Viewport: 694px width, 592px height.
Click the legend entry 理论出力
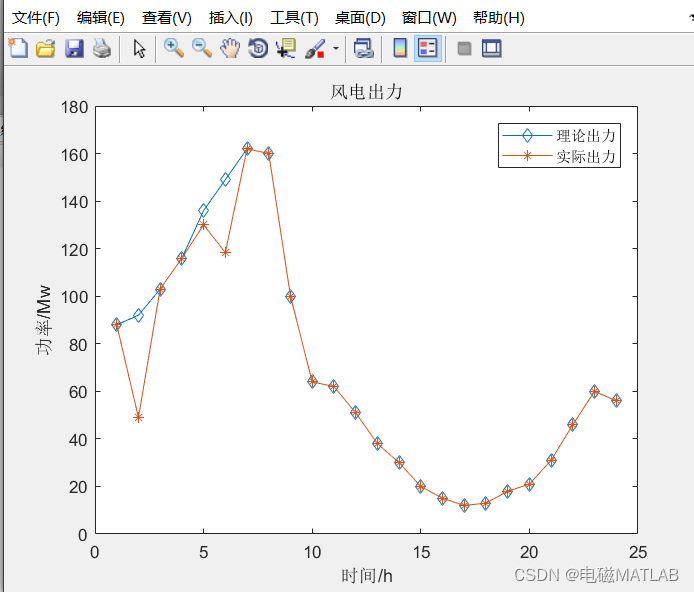[x=586, y=136]
